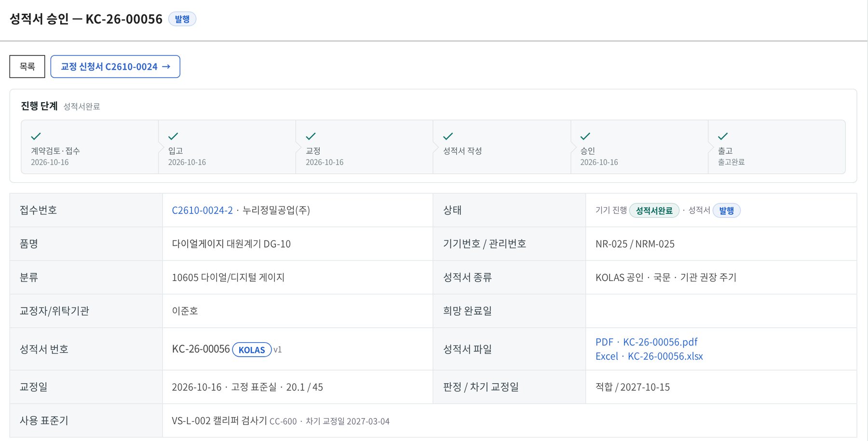Select the 다이얼게이지 대원계기 DG-10 value
Viewport: 868px width, 441px height.
[231, 244]
